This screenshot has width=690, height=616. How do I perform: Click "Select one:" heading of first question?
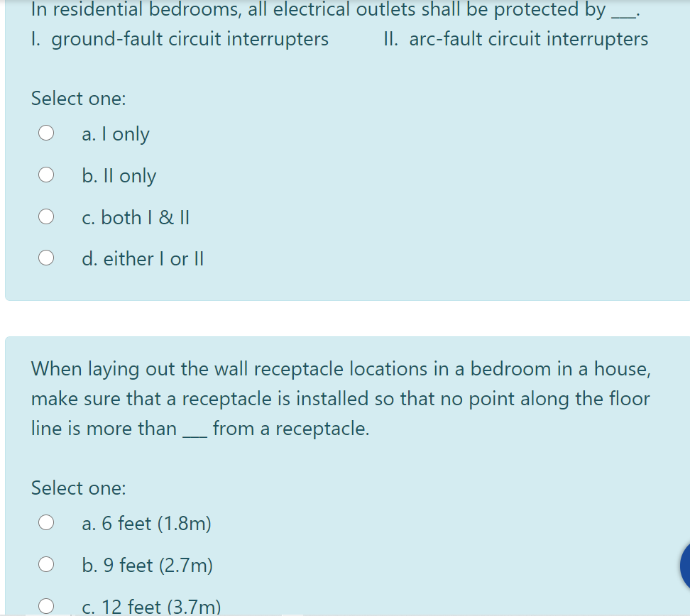78,98
